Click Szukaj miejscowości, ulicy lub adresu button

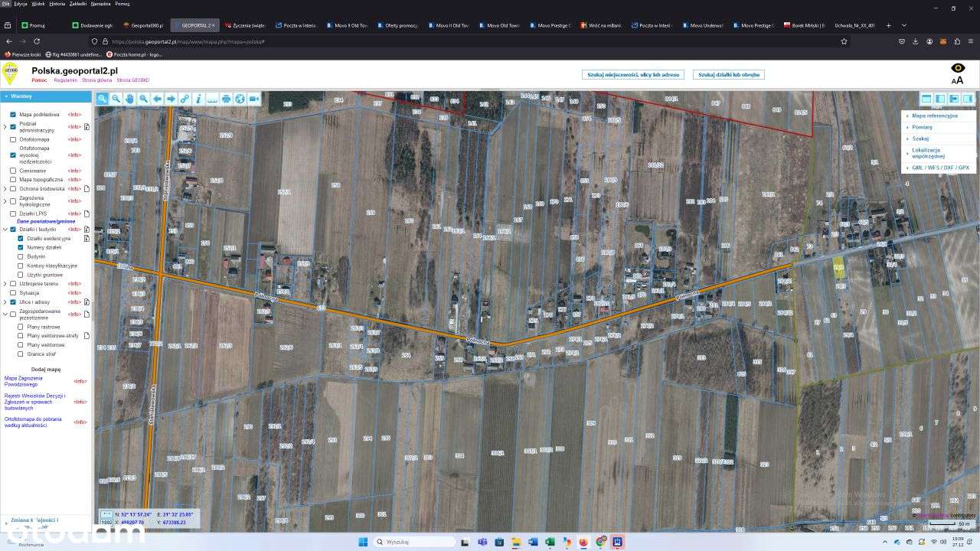[x=632, y=75]
